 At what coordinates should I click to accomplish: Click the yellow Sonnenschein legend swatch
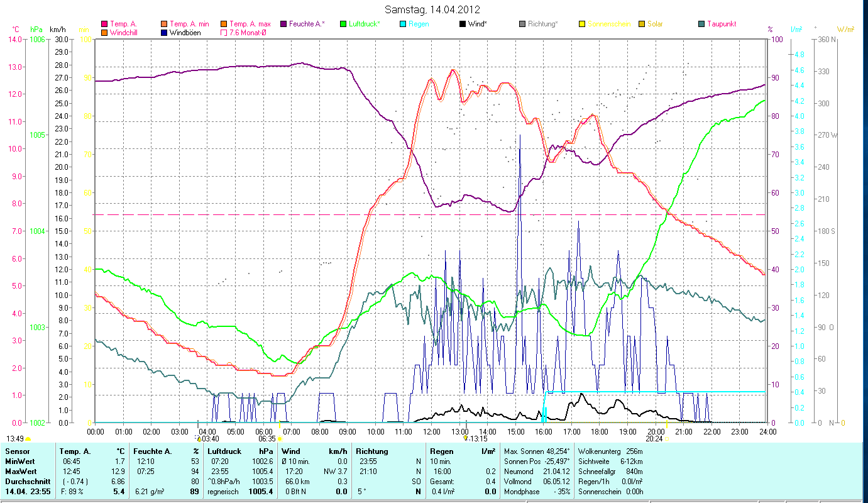[x=582, y=24]
